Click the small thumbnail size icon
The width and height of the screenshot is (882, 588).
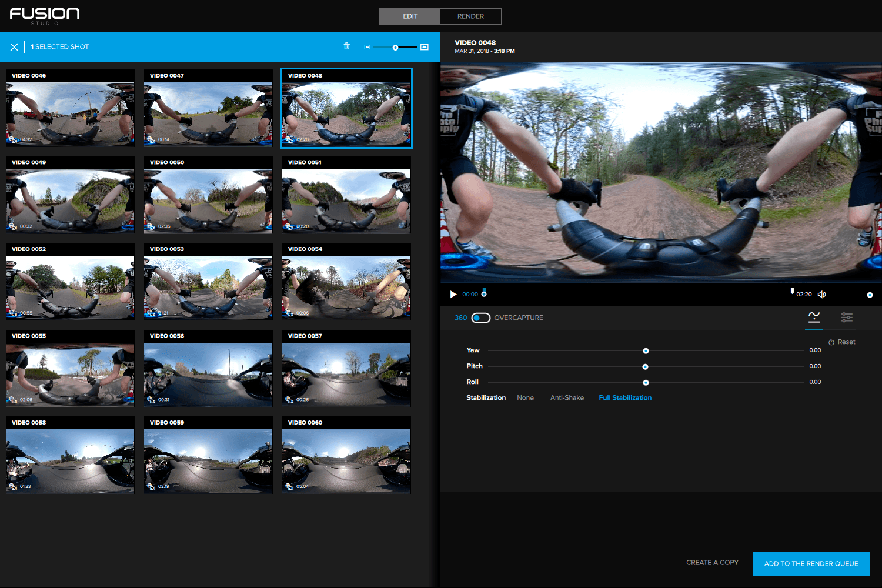pyautogui.click(x=367, y=47)
